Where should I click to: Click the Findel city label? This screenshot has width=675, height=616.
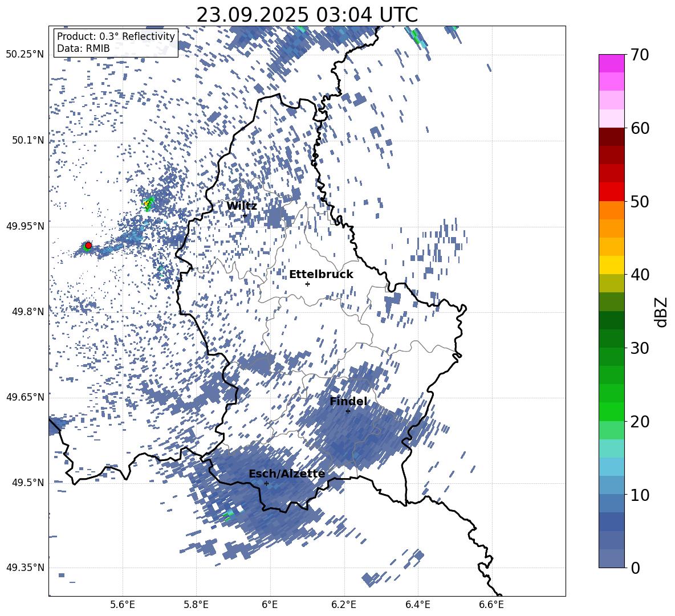(x=348, y=401)
